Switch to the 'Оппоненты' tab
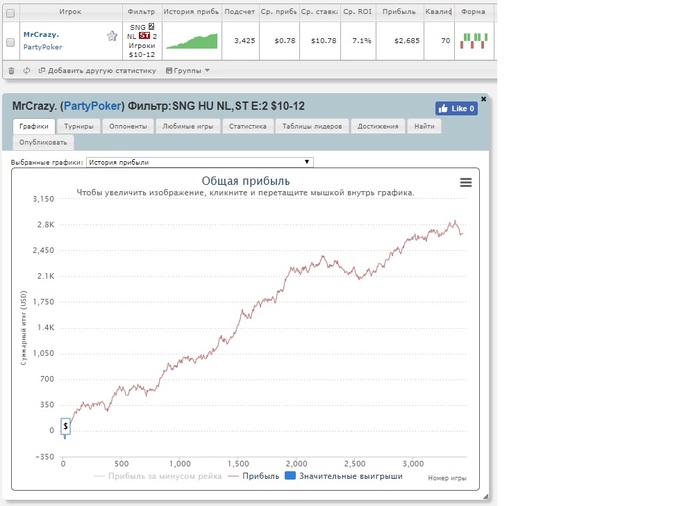This screenshot has width=700, height=506. pos(128,126)
